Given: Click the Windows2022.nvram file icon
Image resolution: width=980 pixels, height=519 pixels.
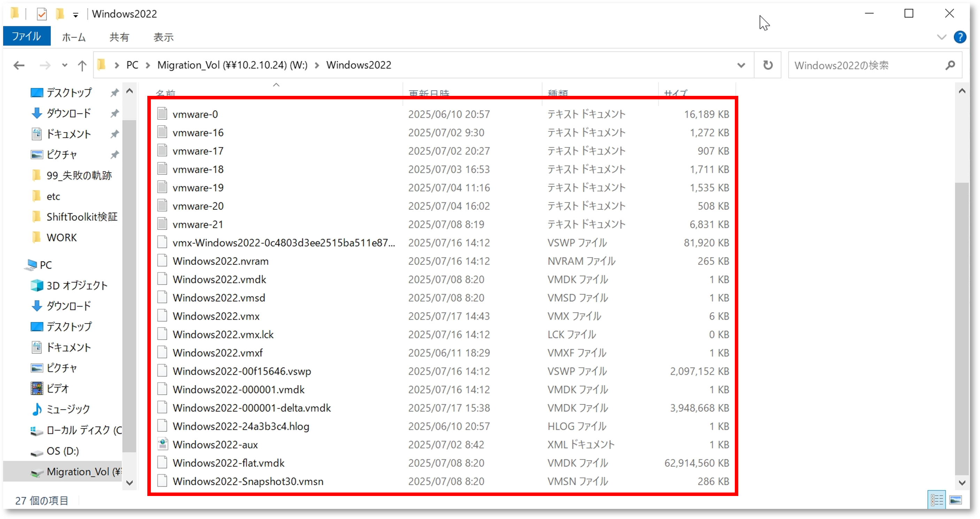Looking at the screenshot, I should (162, 260).
